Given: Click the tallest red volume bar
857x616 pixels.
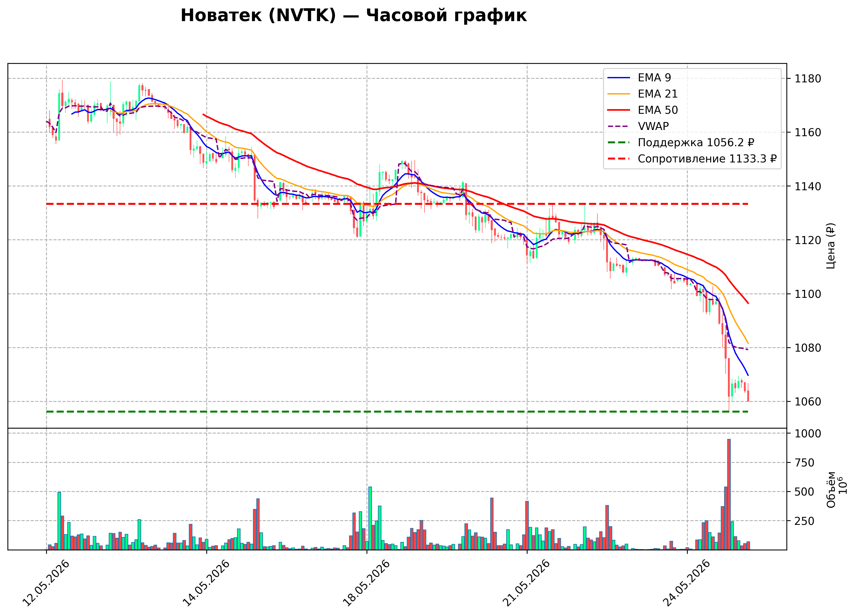Looking at the screenshot, I should point(729,494).
